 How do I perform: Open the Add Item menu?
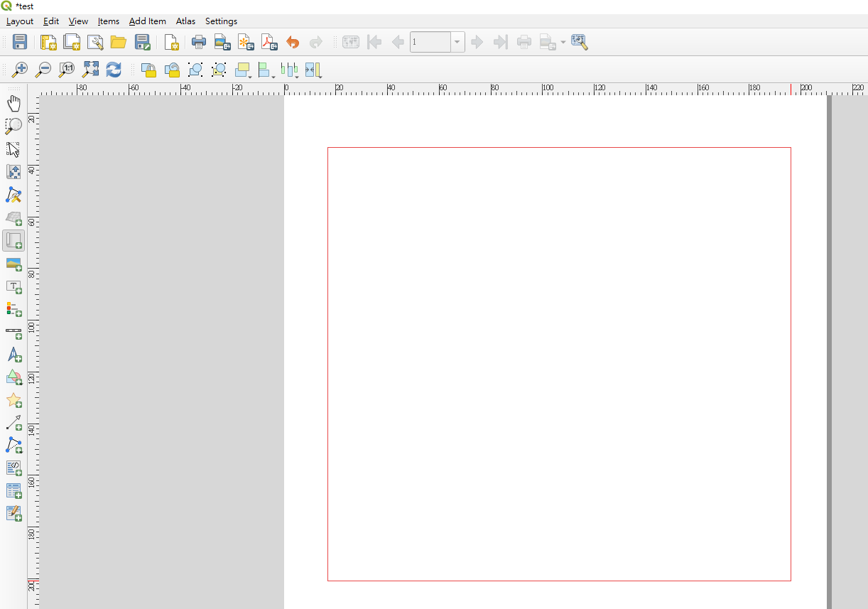[147, 21]
